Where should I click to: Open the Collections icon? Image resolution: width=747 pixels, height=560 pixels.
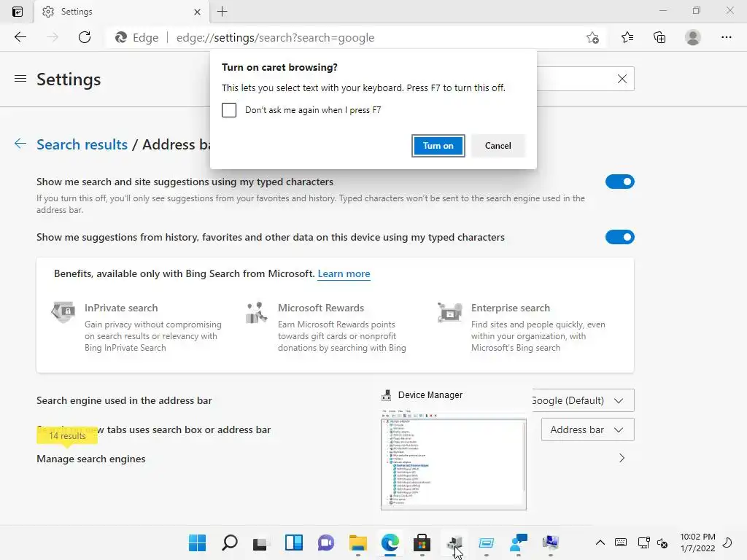point(659,37)
